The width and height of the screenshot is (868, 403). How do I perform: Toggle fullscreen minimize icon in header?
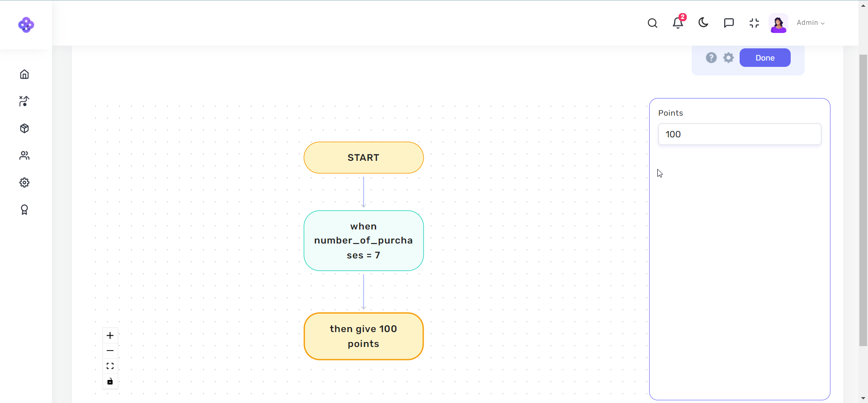coord(754,23)
